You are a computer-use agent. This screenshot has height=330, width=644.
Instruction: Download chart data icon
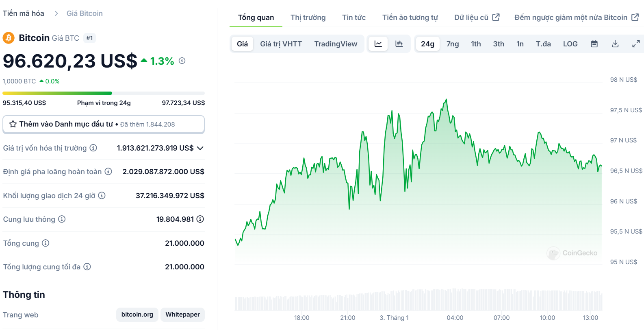(x=615, y=44)
